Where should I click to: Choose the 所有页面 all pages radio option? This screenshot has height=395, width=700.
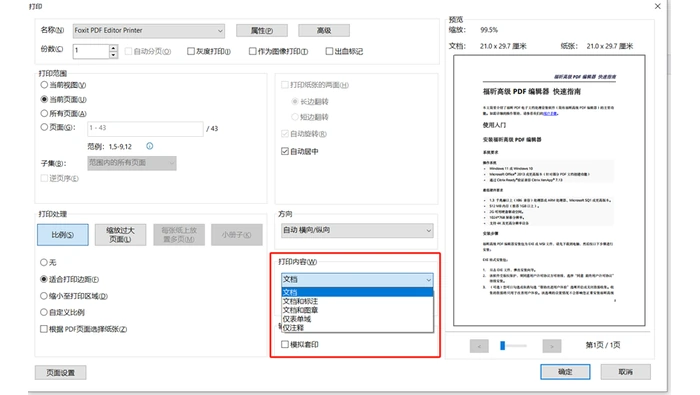(44, 113)
